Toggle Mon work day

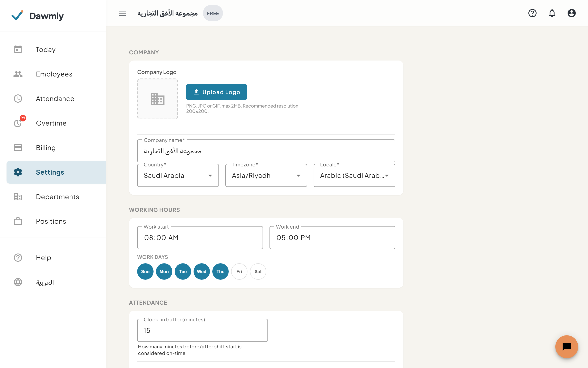click(x=164, y=271)
